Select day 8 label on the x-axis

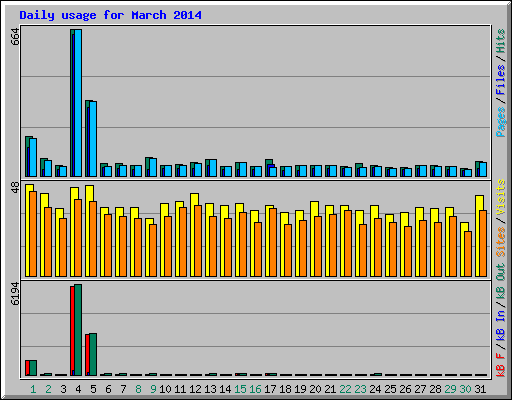pos(138,389)
